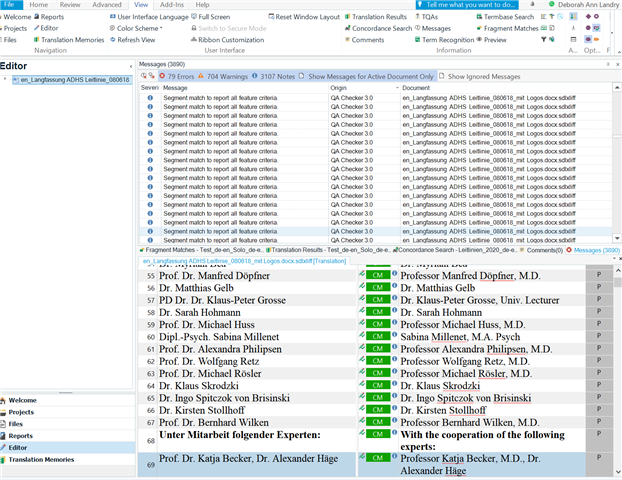The width and height of the screenshot is (622, 480).
Task: Switch to the Add-Ins ribbon tab
Action: click(172, 5)
